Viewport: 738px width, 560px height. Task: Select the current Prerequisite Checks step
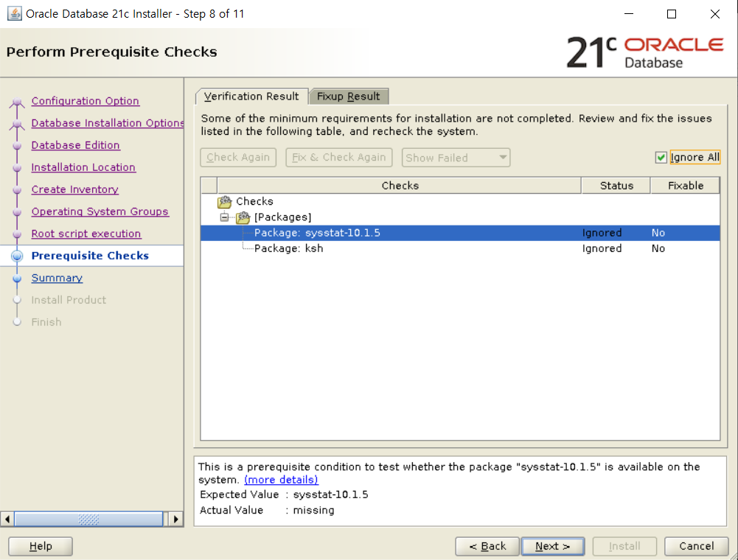point(90,256)
